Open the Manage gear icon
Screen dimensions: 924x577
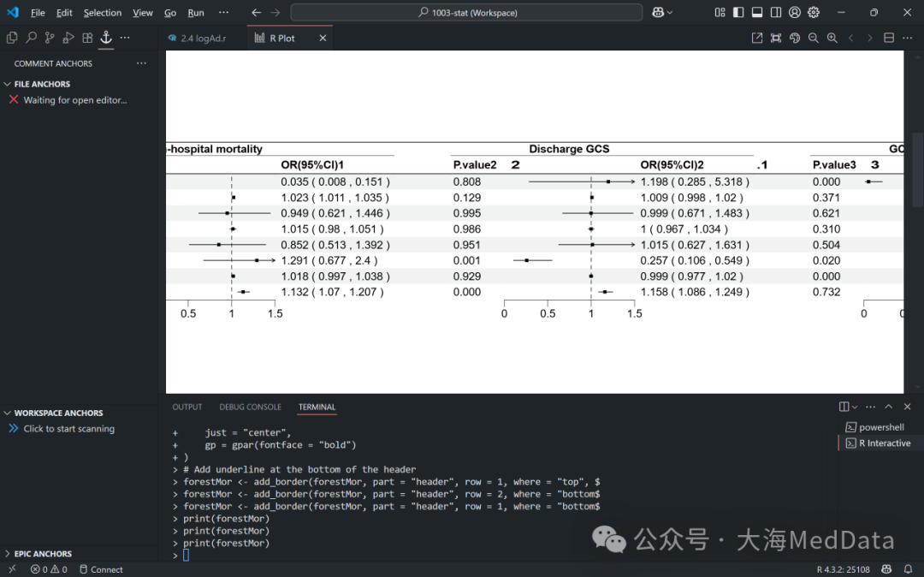click(814, 12)
